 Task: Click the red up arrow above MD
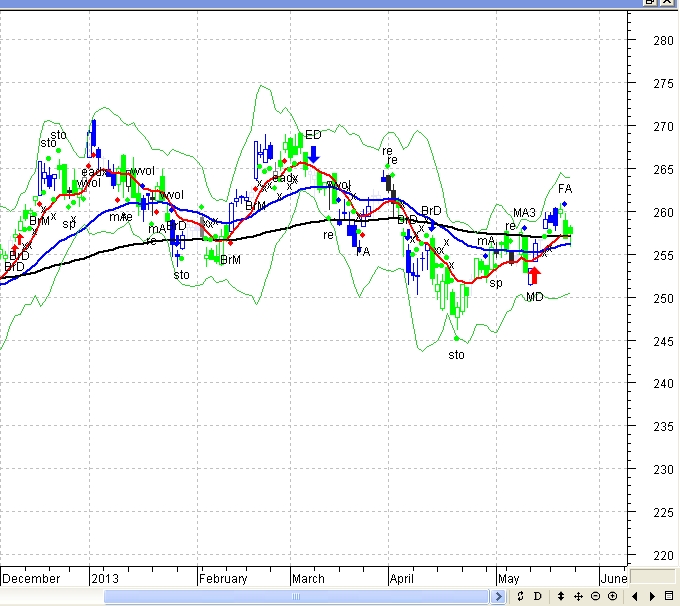point(534,275)
